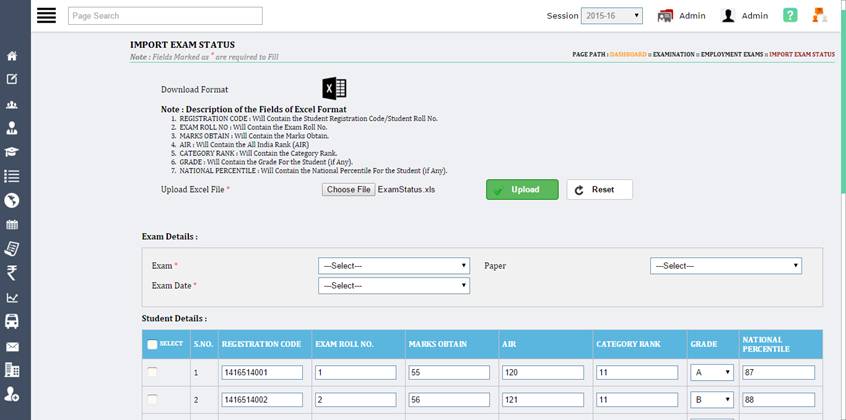The height and width of the screenshot is (420, 846).
Task: Expand the Exam select dropdown
Action: click(394, 266)
